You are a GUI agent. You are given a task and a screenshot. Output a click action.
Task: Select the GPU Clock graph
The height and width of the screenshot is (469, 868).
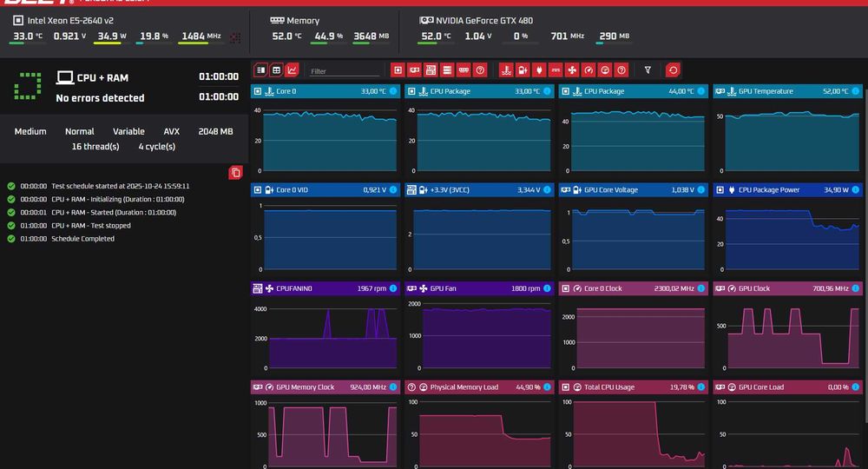[x=787, y=327]
